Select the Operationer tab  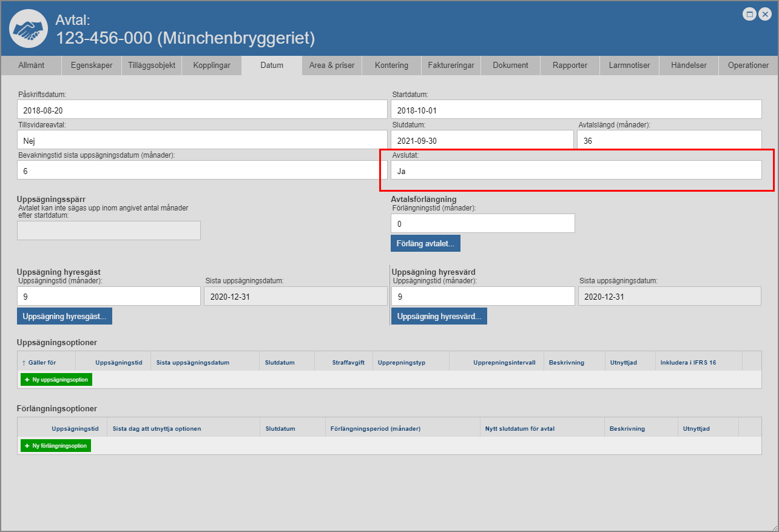coord(748,66)
